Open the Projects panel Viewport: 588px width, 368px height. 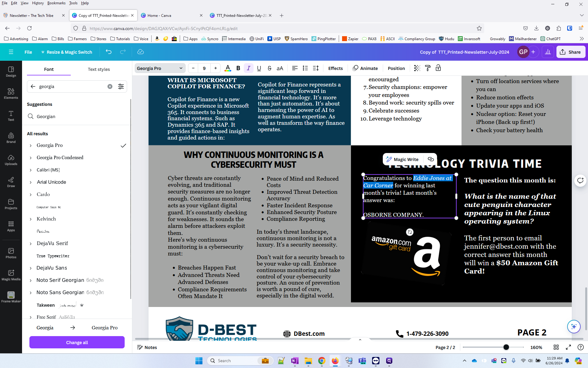tap(11, 204)
